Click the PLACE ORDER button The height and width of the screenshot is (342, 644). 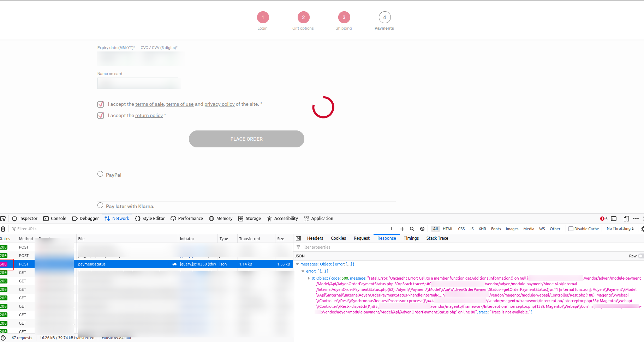tap(246, 139)
